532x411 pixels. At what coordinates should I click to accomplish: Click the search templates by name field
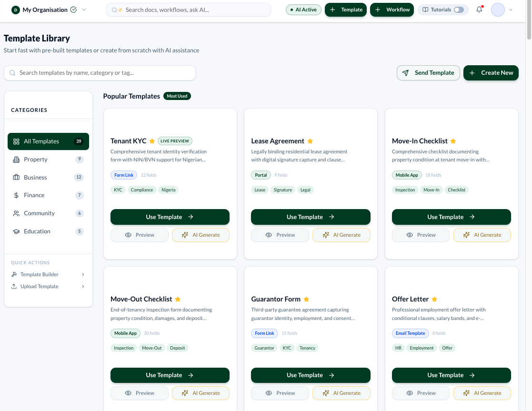coord(100,73)
